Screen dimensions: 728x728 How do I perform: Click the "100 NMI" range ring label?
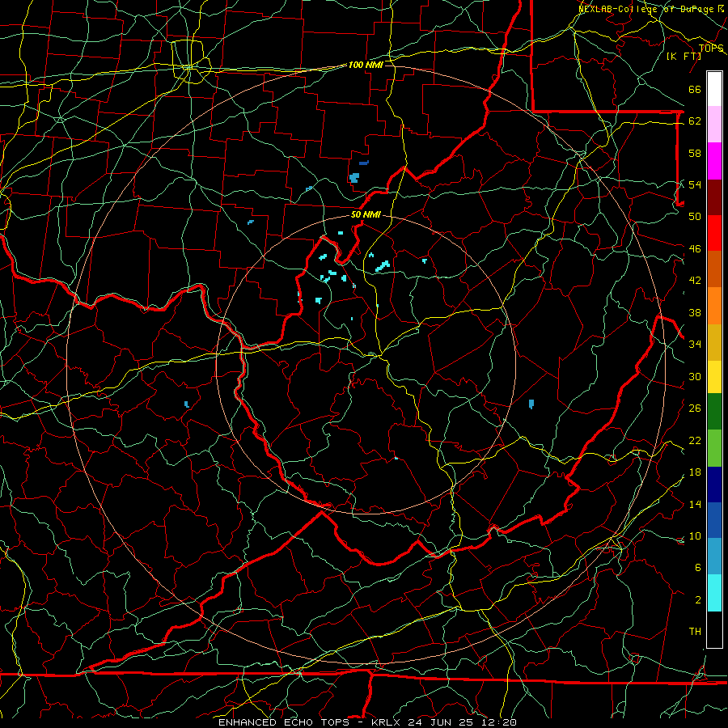(366, 65)
